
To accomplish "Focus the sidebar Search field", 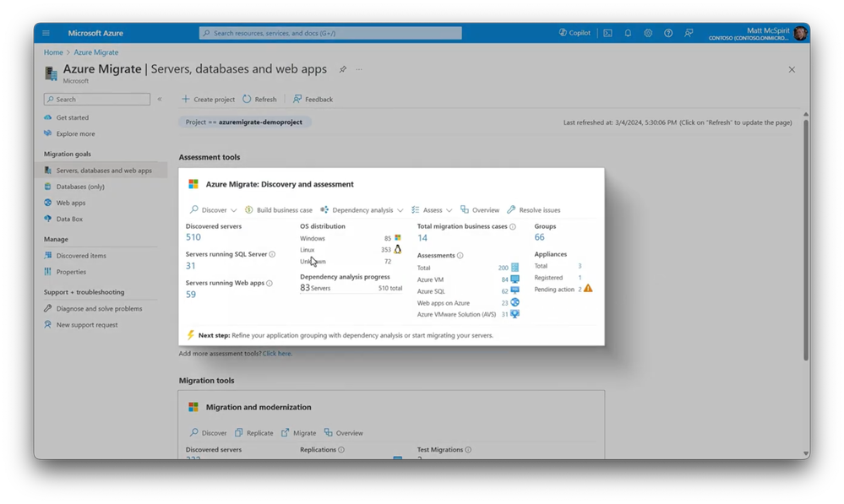I will 97,99.
